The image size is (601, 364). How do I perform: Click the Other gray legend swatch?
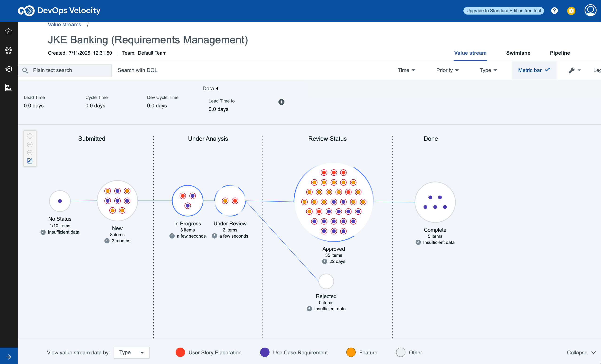[x=401, y=352]
